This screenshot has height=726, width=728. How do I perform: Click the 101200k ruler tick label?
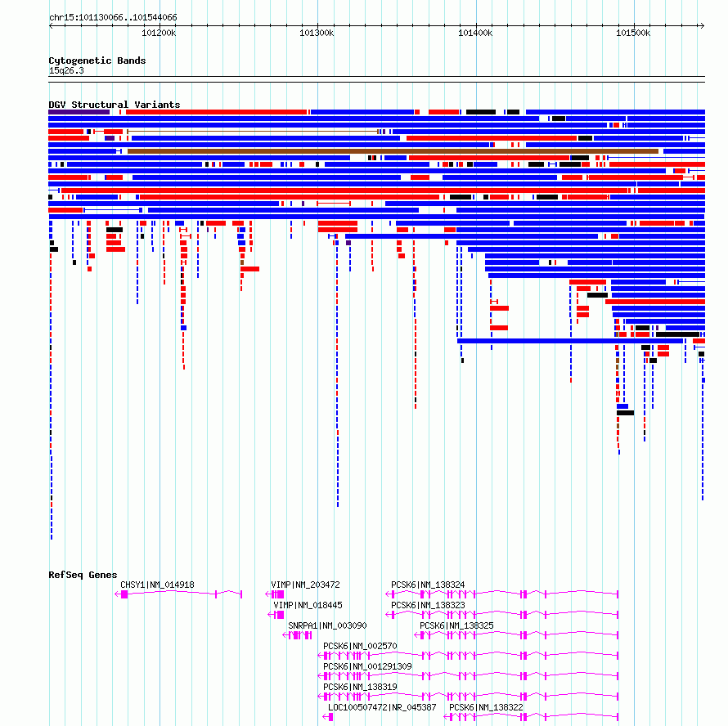coord(159,33)
